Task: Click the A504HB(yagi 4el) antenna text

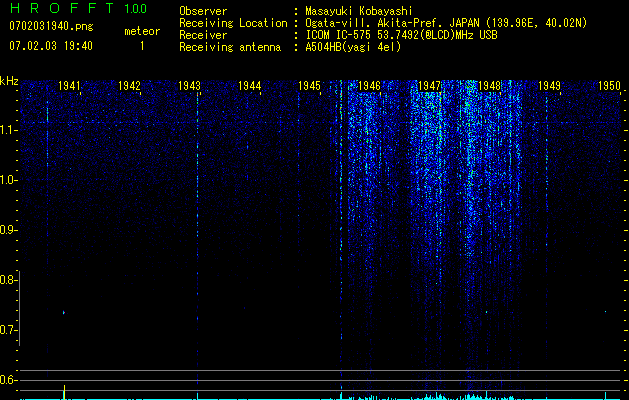Action: (x=353, y=47)
